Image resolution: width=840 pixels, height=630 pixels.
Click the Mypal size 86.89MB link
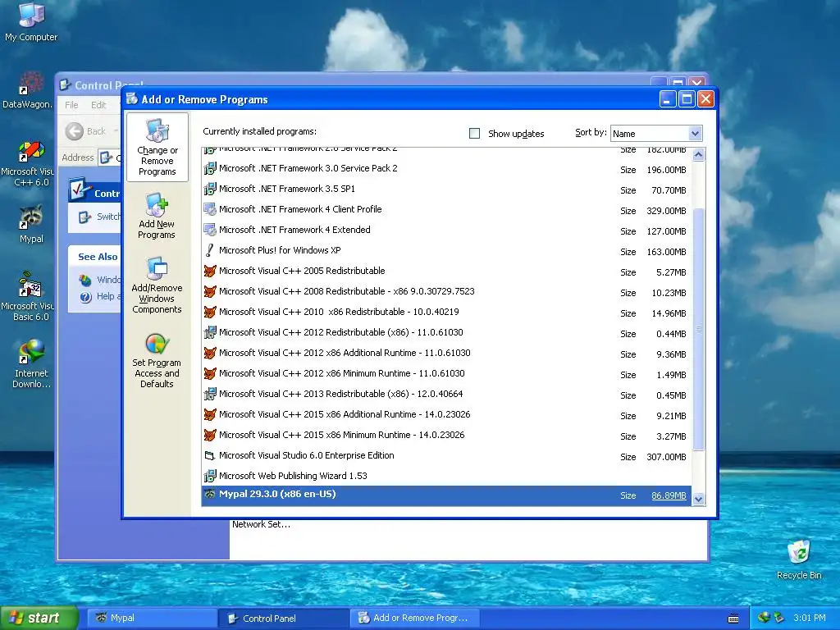tap(669, 495)
